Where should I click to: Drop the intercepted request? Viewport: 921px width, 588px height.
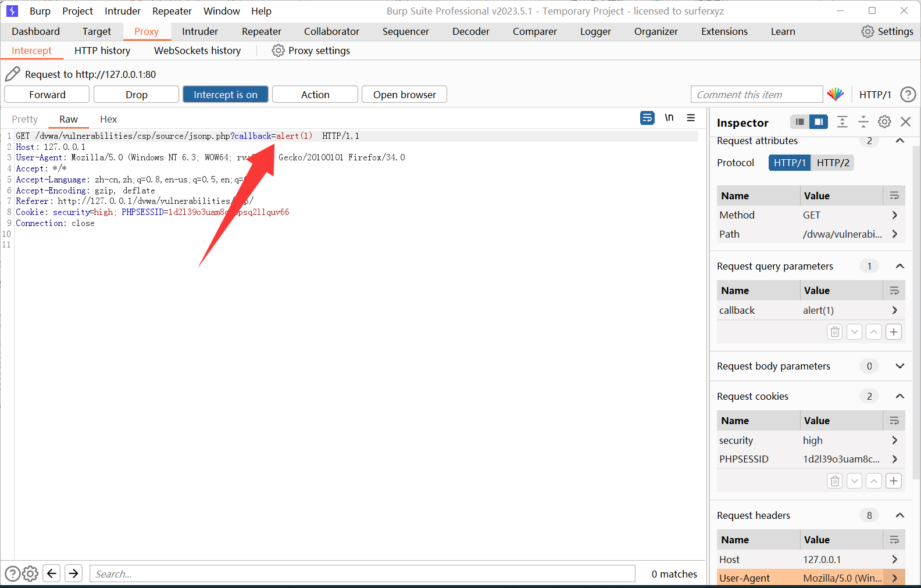[137, 94]
